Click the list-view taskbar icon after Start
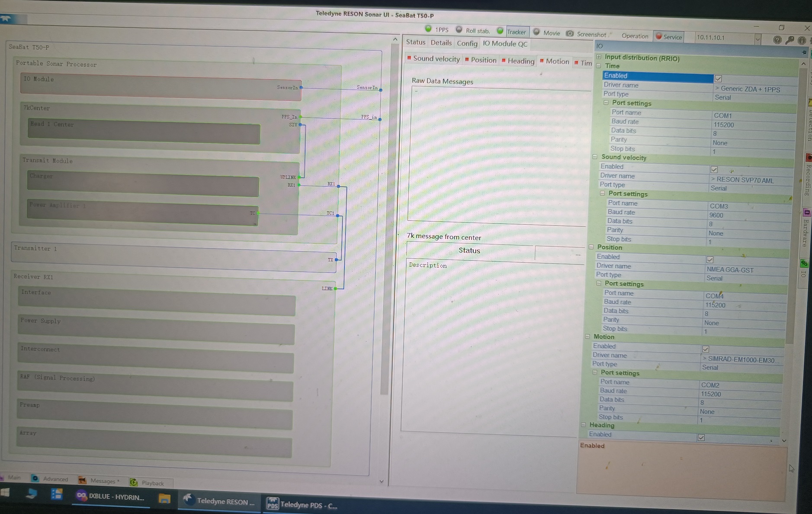The height and width of the screenshot is (514, 812). click(x=57, y=494)
